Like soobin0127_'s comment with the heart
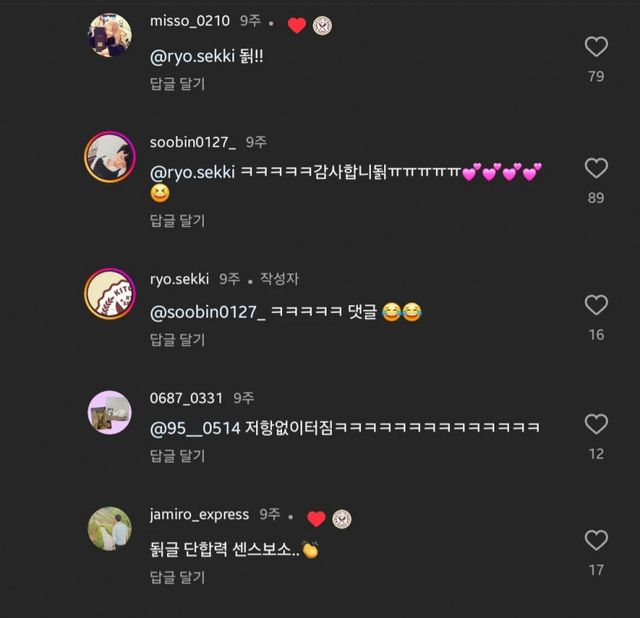Screen dimensions: 640x618 coord(596,168)
